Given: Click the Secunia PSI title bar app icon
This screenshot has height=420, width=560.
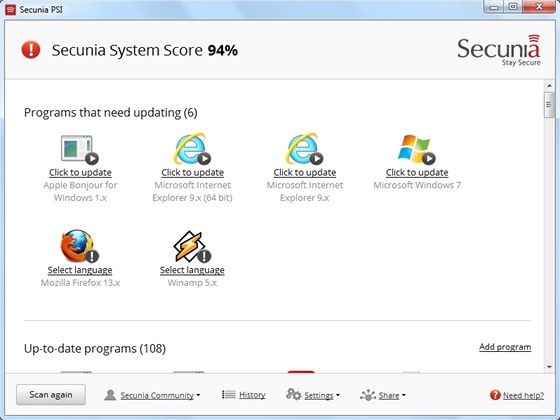Looking at the screenshot, I should tap(10, 9).
